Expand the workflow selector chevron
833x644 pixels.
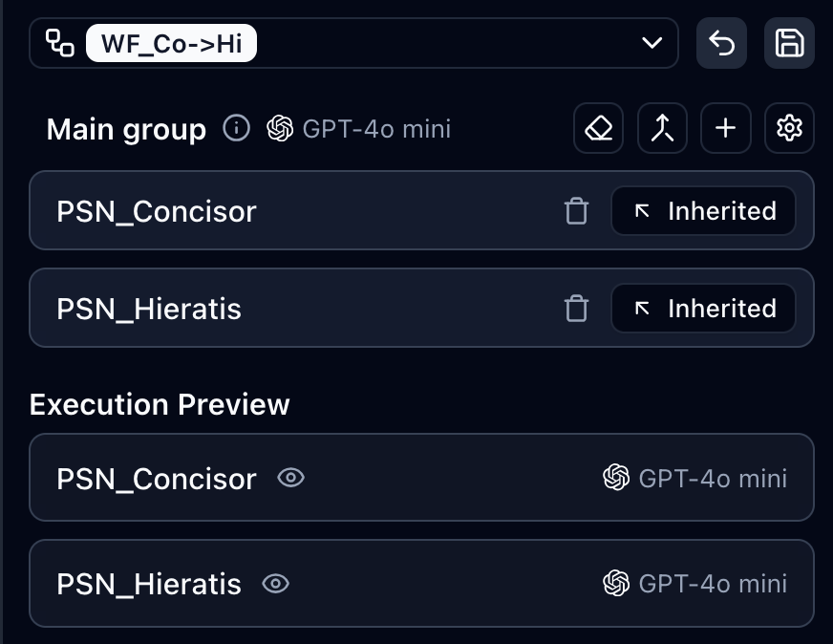[652, 44]
